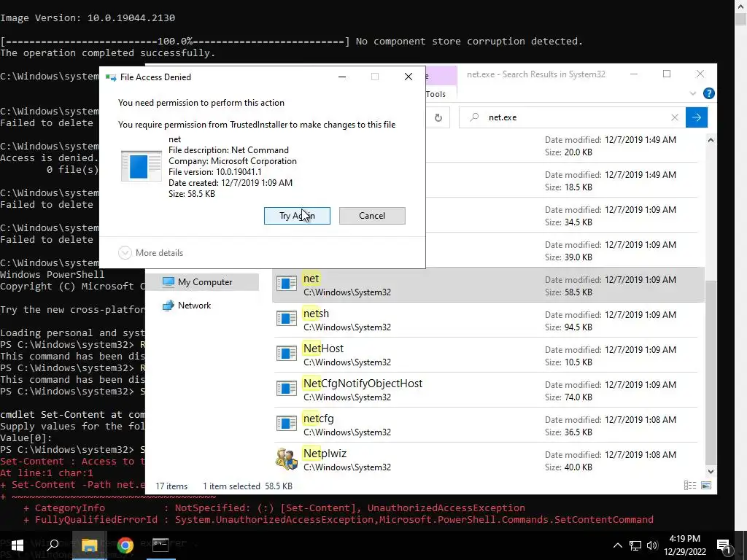Open the taskbar Search icon
Screen dimensions: 747x560
(x=53, y=545)
